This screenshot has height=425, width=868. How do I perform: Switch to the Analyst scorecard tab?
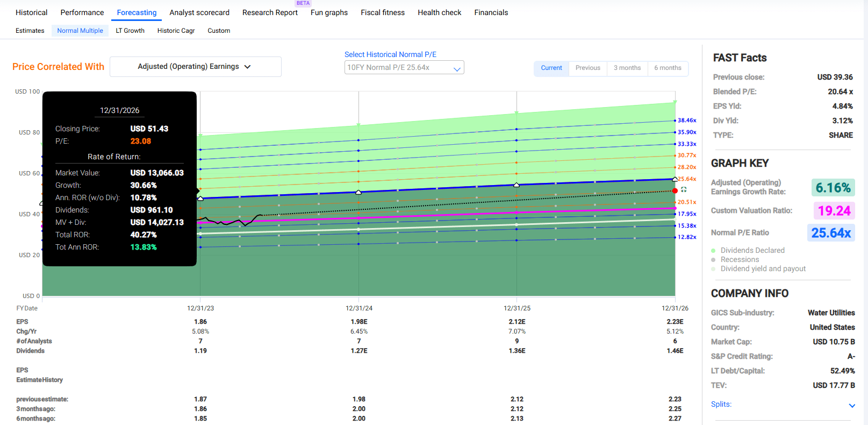click(x=199, y=12)
